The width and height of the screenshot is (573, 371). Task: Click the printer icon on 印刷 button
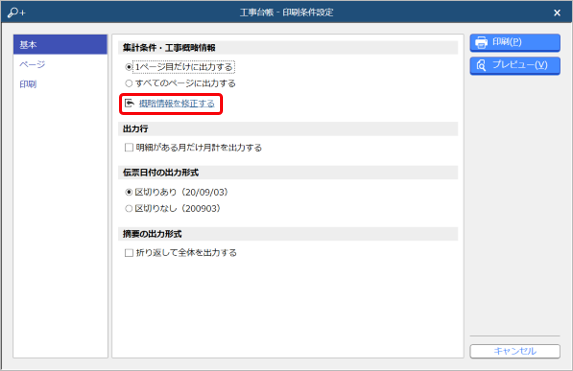point(481,42)
